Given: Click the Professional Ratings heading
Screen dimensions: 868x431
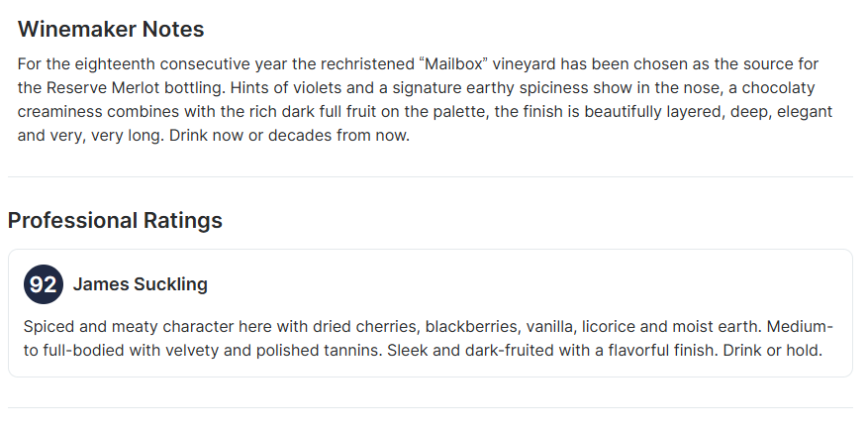Looking at the screenshot, I should [115, 220].
